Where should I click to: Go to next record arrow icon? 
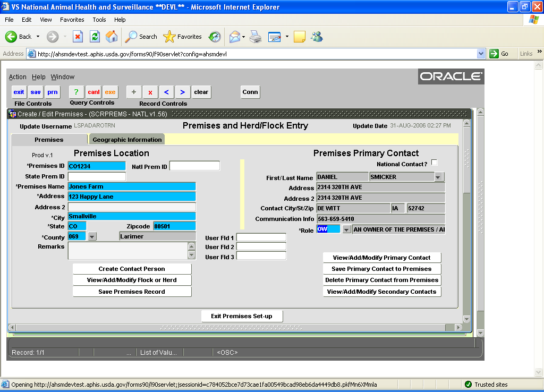pyautogui.click(x=183, y=92)
